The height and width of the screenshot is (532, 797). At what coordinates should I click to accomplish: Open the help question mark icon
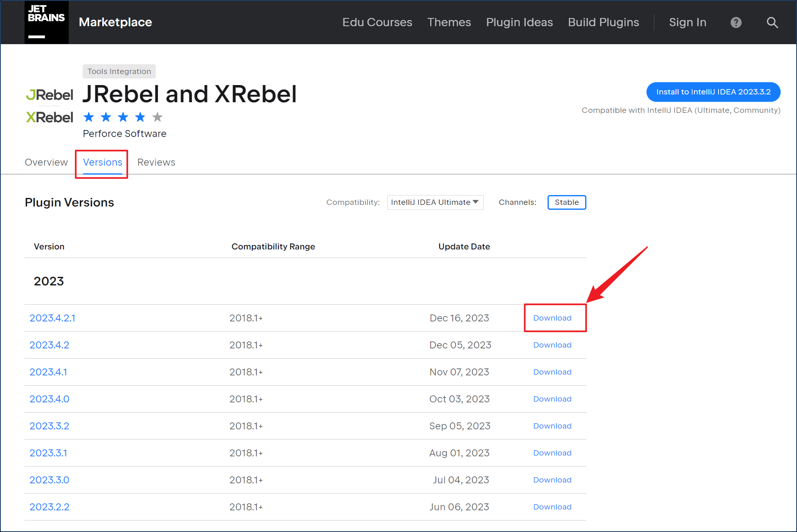736,22
